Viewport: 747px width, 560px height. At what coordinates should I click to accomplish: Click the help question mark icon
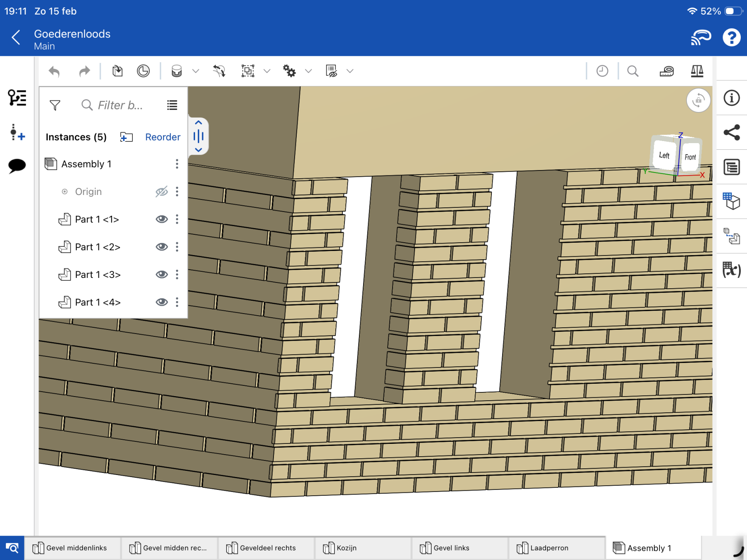pos(731,38)
